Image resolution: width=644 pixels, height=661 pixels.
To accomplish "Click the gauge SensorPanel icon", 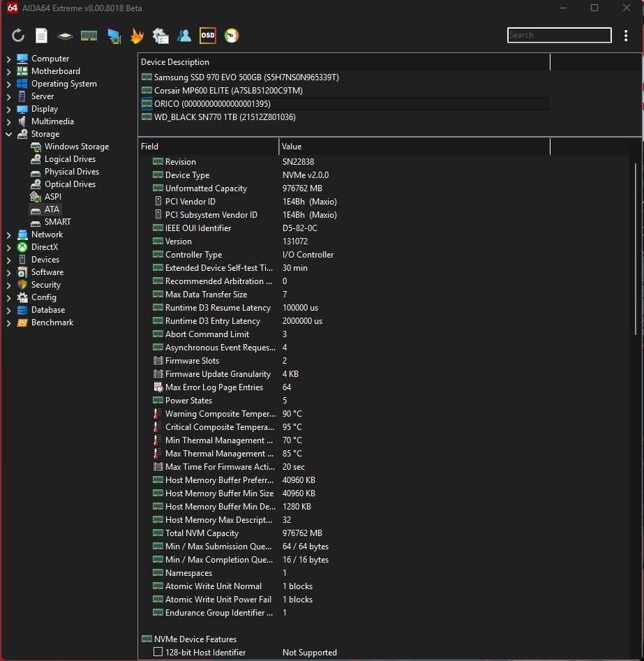I will pos(231,36).
